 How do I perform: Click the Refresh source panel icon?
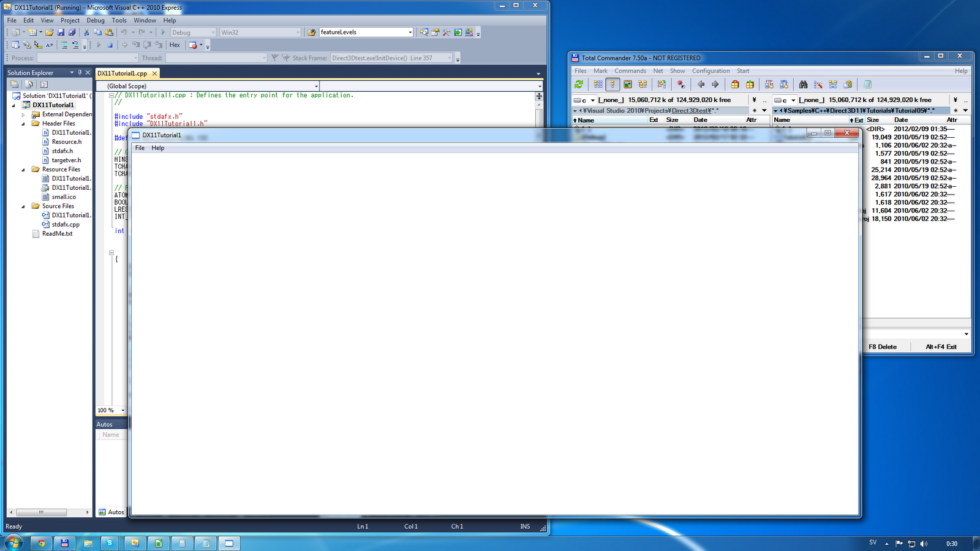click(x=580, y=84)
